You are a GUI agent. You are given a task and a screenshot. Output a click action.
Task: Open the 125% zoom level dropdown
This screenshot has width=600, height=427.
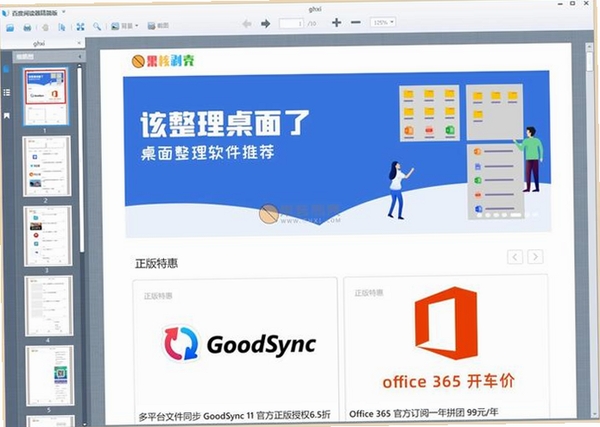[383, 22]
